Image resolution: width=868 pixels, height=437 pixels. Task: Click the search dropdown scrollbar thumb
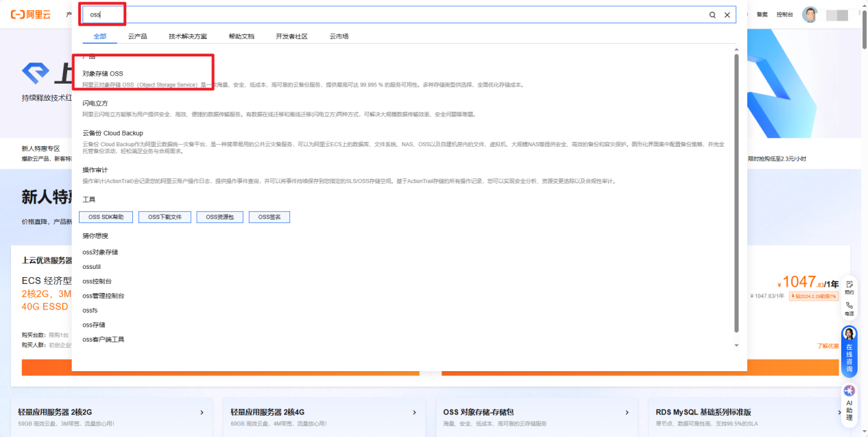pyautogui.click(x=737, y=192)
